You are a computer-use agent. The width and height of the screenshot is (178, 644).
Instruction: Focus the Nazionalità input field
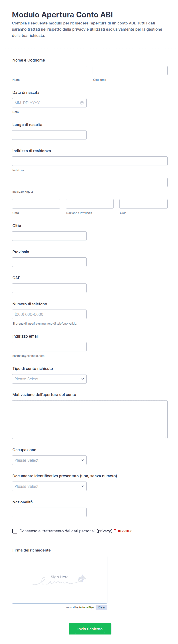pos(49,512)
